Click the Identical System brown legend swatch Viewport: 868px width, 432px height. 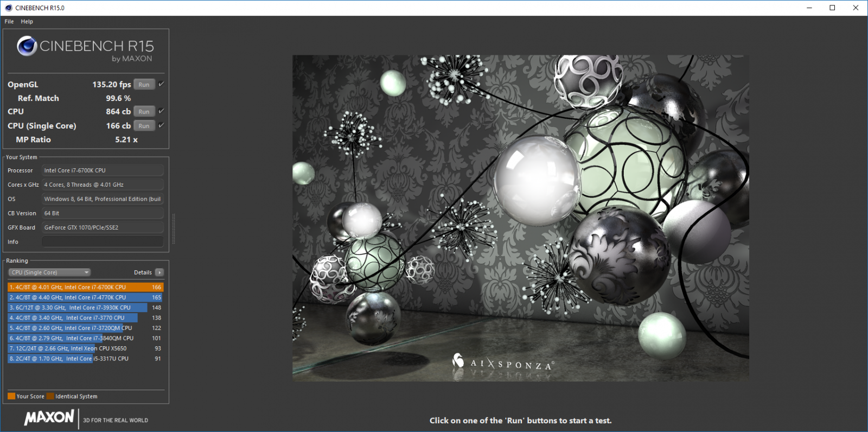click(50, 396)
